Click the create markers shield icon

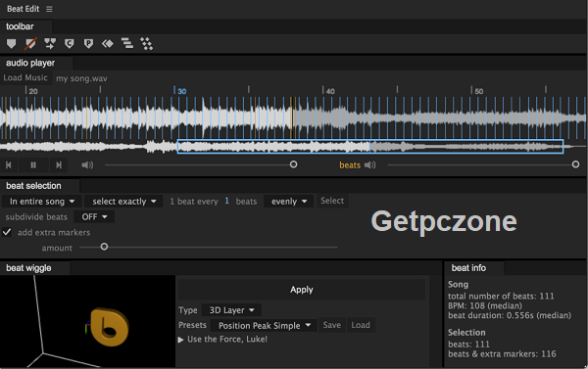[x=11, y=44]
